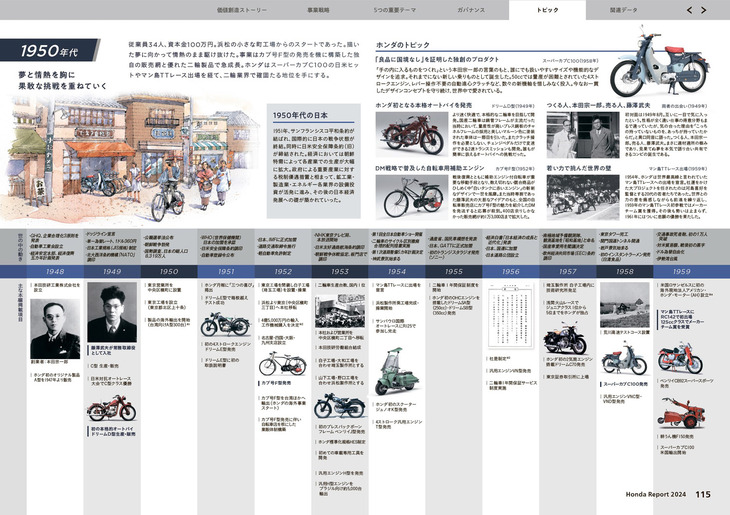Select the 1956 timeline year marker
The height and width of the screenshot is (515, 730).
tap(511, 271)
